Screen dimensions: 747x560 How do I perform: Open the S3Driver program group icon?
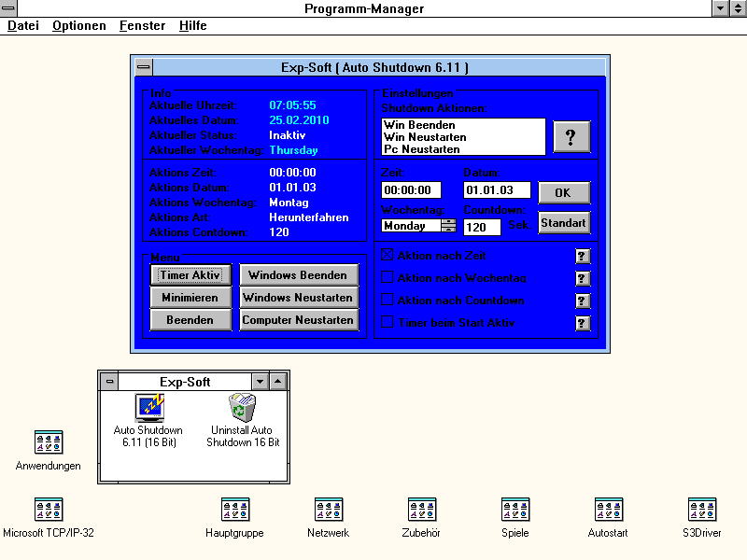[701, 510]
